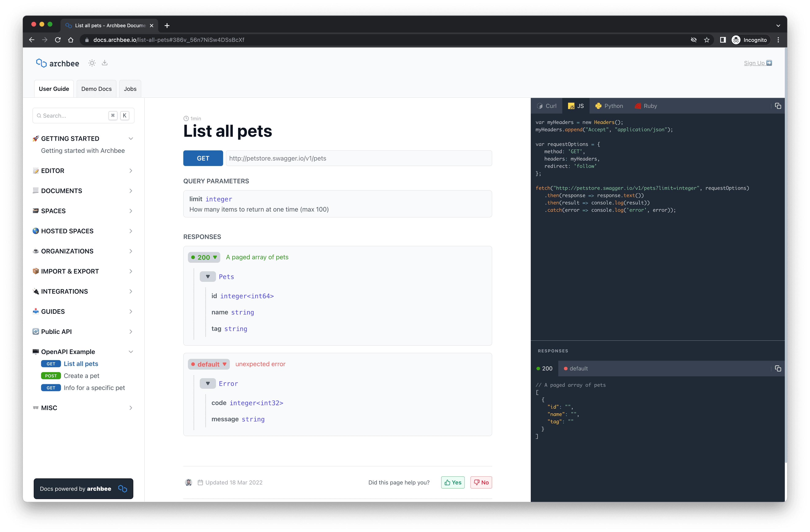
Task: Collapse the default response section
Action: tap(209, 364)
